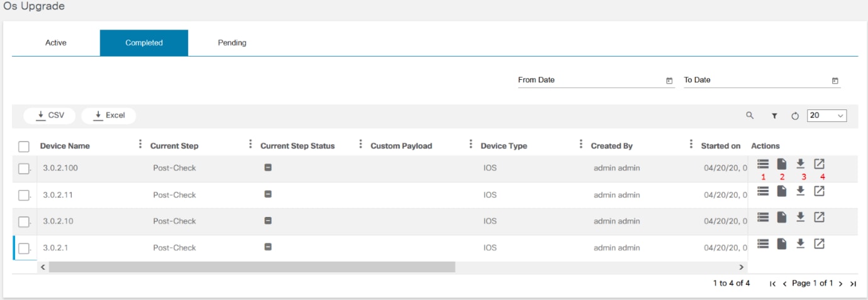Download logs icon for device 3.0.2.10
This screenshot has width=868, height=300.
pos(801,217)
